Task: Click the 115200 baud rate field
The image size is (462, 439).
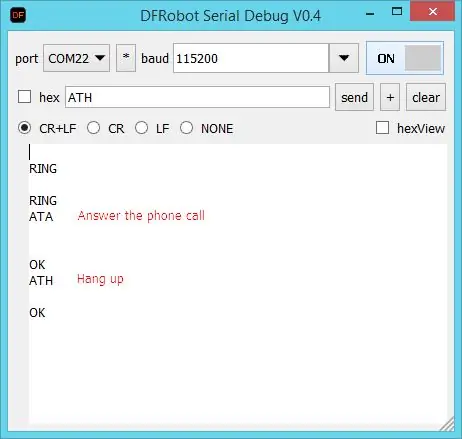Action: (x=251, y=58)
